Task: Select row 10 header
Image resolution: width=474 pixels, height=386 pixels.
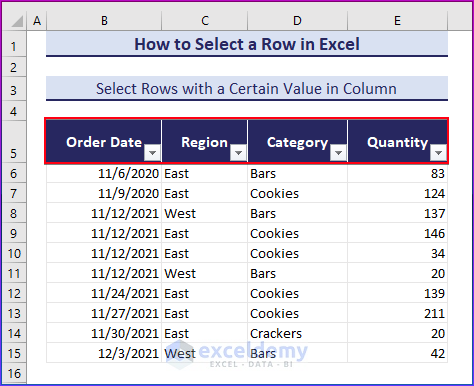Action: click(x=14, y=253)
